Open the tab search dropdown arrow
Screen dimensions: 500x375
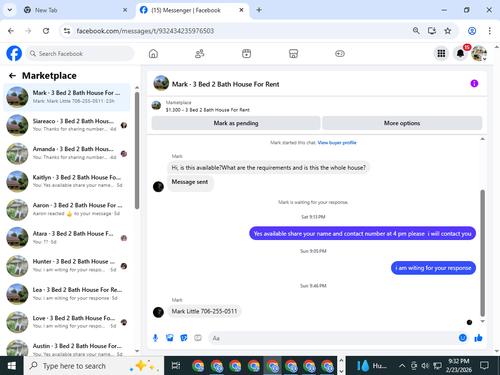[10, 10]
